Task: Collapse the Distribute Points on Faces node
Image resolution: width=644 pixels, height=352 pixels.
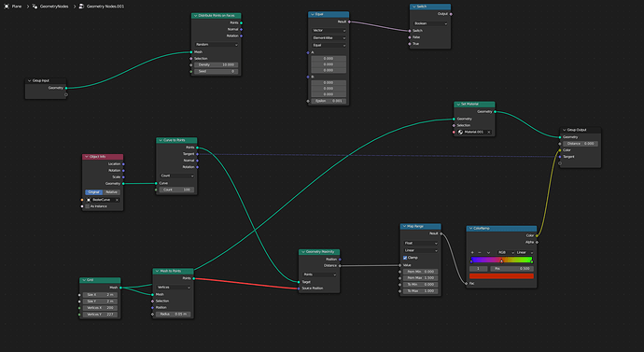Action: [195, 16]
